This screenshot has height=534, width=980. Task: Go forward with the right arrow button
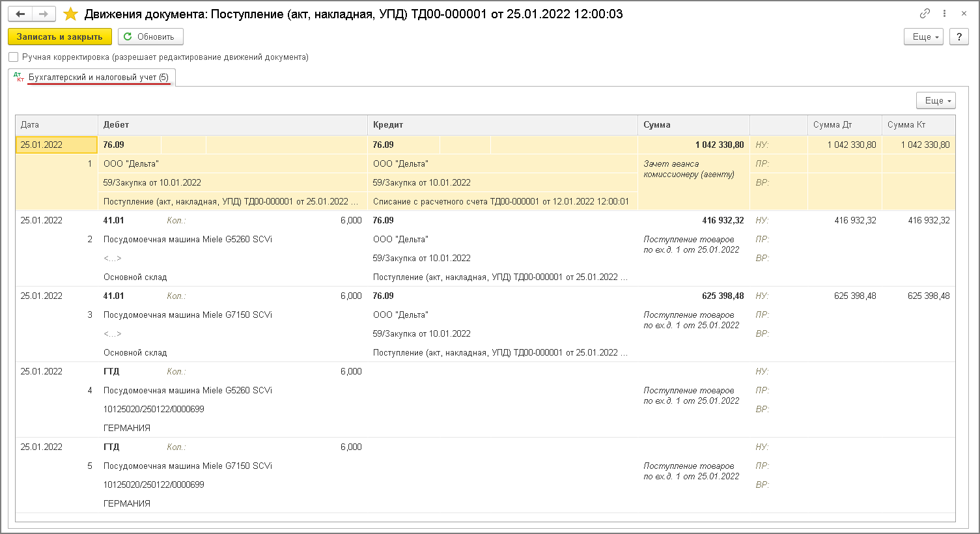(44, 14)
